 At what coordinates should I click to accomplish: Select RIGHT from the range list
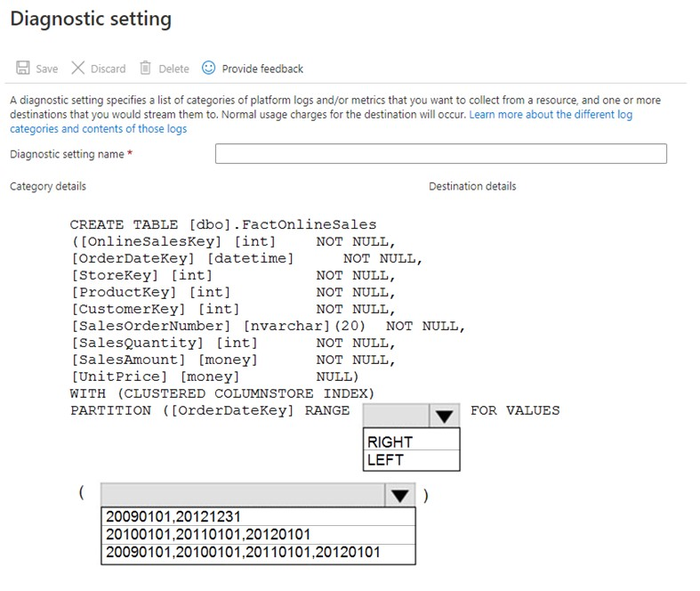point(412,441)
